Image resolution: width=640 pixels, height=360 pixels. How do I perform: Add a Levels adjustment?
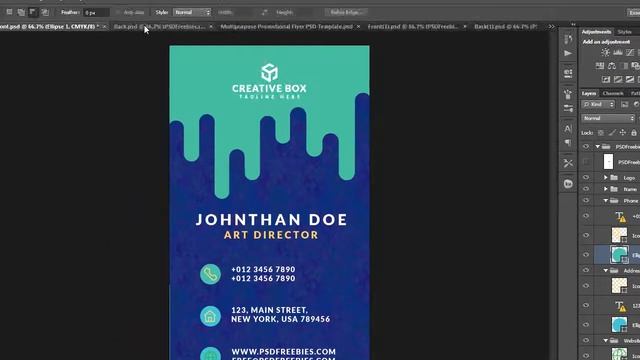point(618,53)
